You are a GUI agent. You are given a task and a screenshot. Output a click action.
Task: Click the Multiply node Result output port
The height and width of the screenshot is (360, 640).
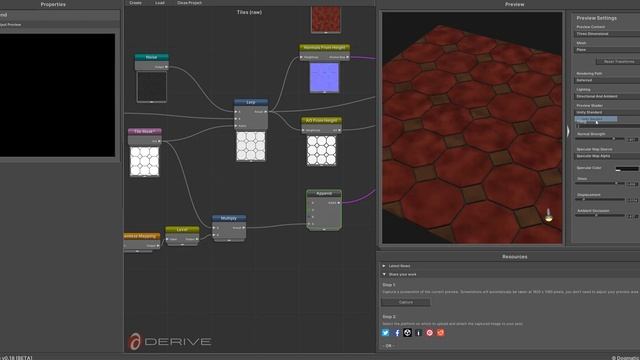tap(244, 228)
